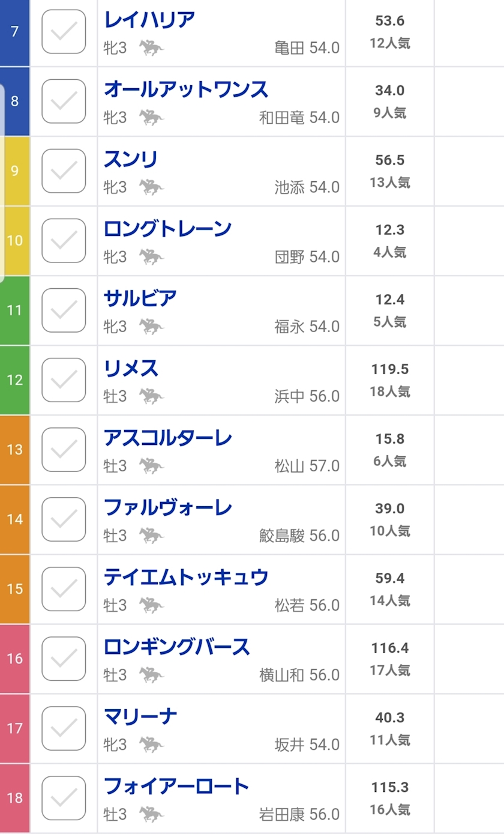Image resolution: width=504 pixels, height=834 pixels.
Task: Click horse icon under フォイアーロート
Action: pyautogui.click(x=151, y=814)
